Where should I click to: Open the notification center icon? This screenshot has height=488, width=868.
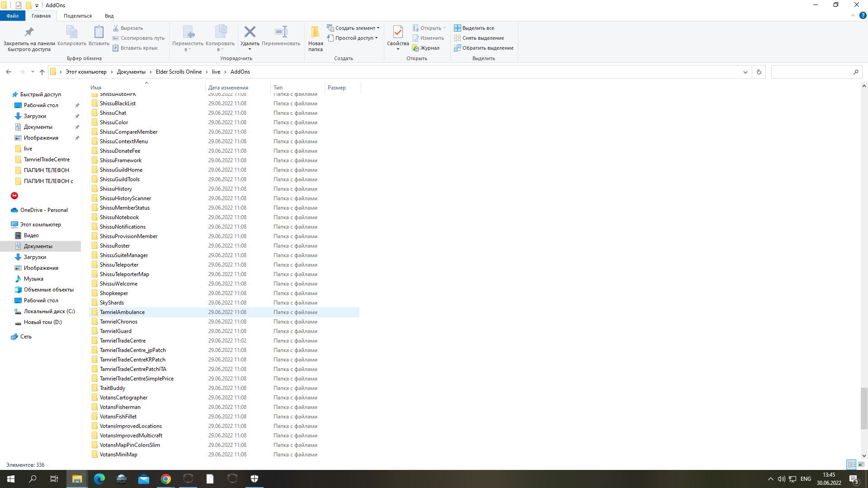tap(854, 479)
